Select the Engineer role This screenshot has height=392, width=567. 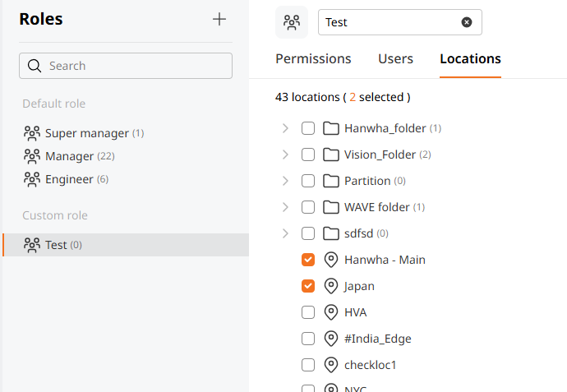coord(69,179)
